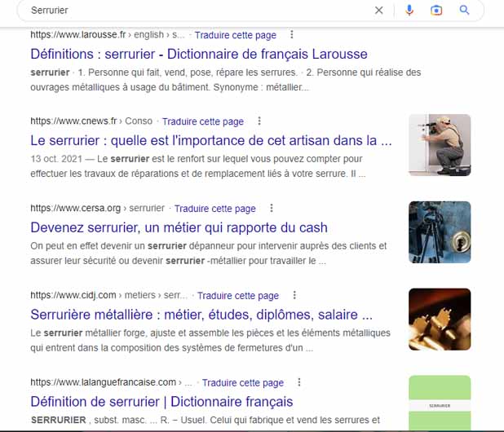Viewport: 504px width, 432px height.
Task: Open image search with the camera icon
Action: [436, 11]
